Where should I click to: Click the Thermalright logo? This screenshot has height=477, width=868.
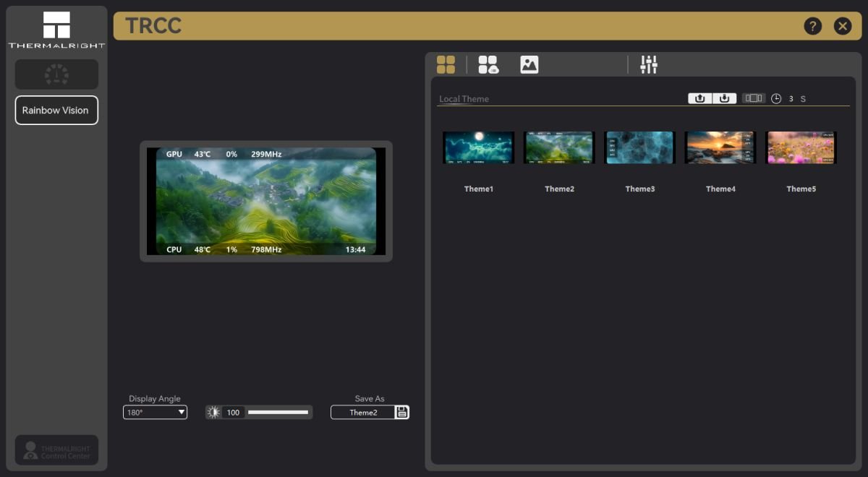[56, 30]
